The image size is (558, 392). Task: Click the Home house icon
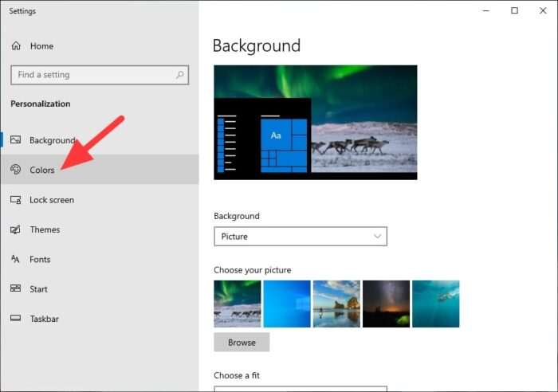point(16,46)
